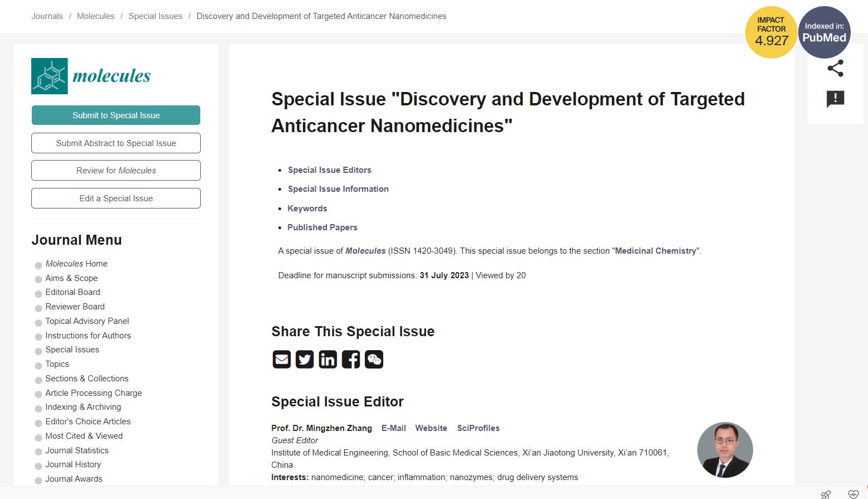Image resolution: width=868 pixels, height=499 pixels.
Task: Click the share icon in right sidebar
Action: point(835,69)
